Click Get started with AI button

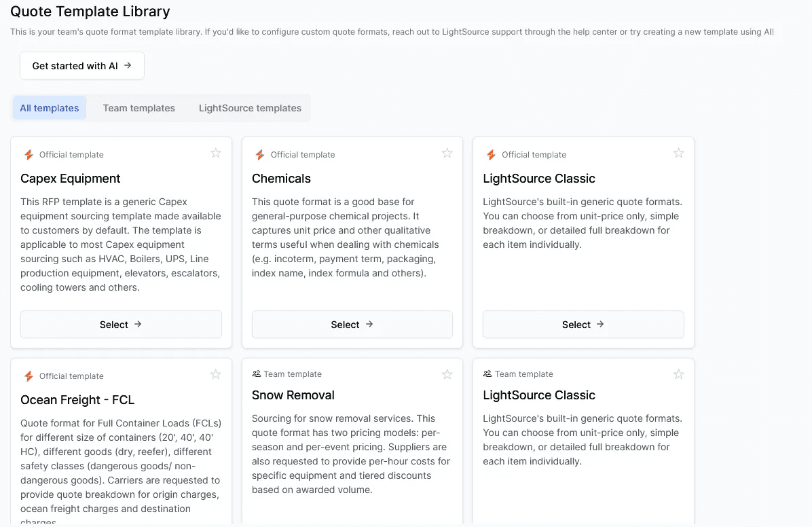click(x=82, y=66)
